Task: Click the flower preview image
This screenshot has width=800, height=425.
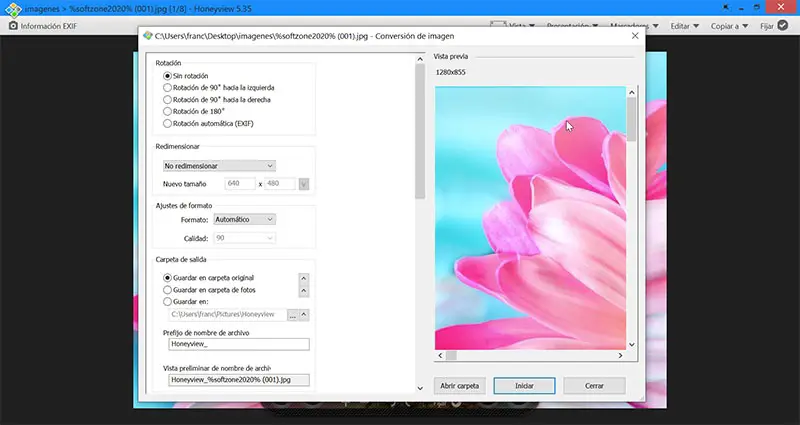Action: coord(530,218)
